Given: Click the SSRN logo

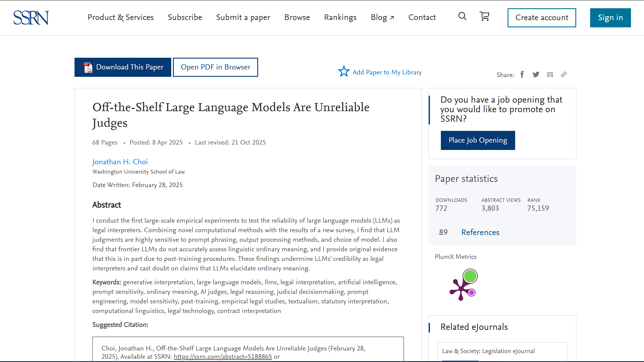Looking at the screenshot, I should tap(30, 18).
